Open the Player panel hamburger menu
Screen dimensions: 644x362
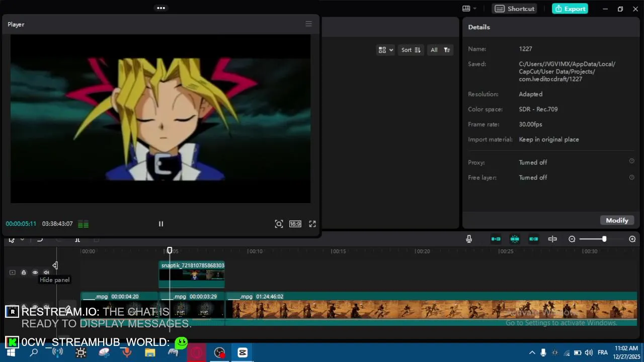point(308,24)
